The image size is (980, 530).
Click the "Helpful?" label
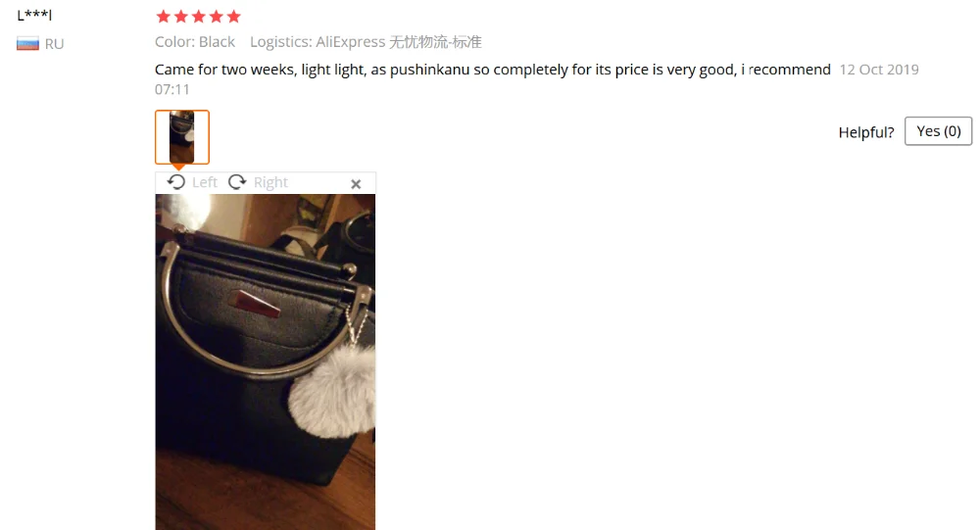tap(866, 132)
